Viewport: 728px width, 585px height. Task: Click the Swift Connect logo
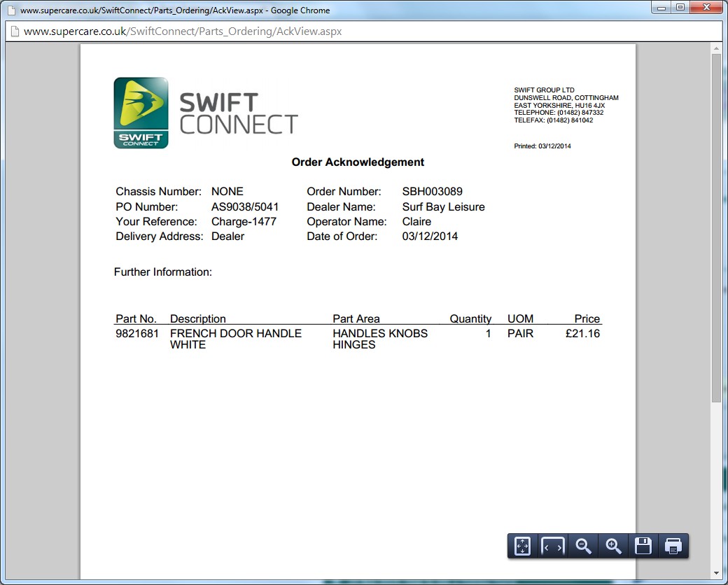pyautogui.click(x=206, y=113)
